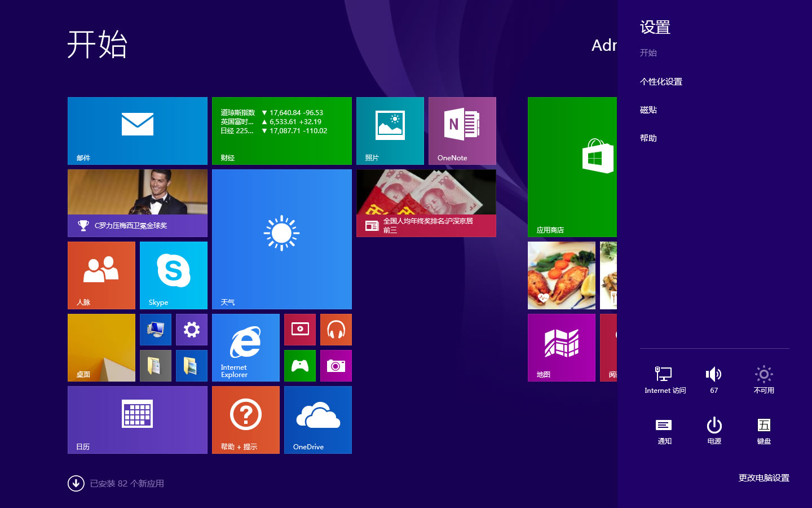Launch Internet Explorer tile
812x508 pixels.
(246, 348)
